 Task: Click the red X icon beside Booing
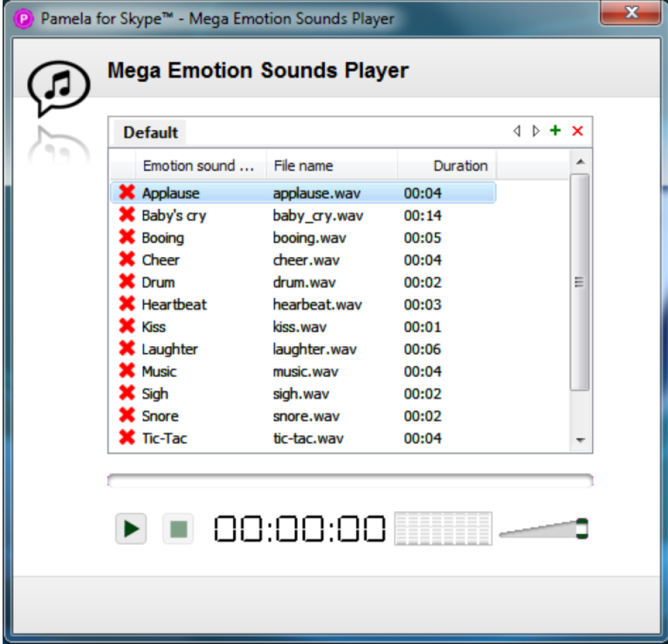[127, 237]
